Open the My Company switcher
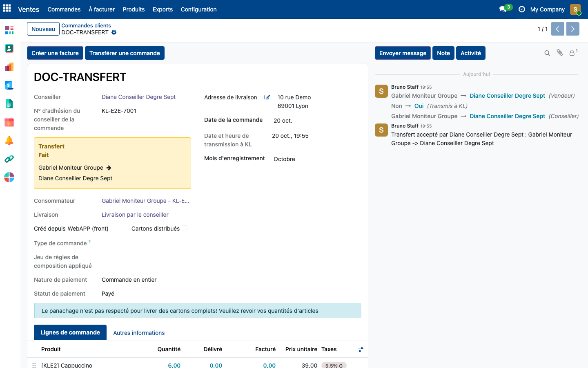 click(548, 9)
